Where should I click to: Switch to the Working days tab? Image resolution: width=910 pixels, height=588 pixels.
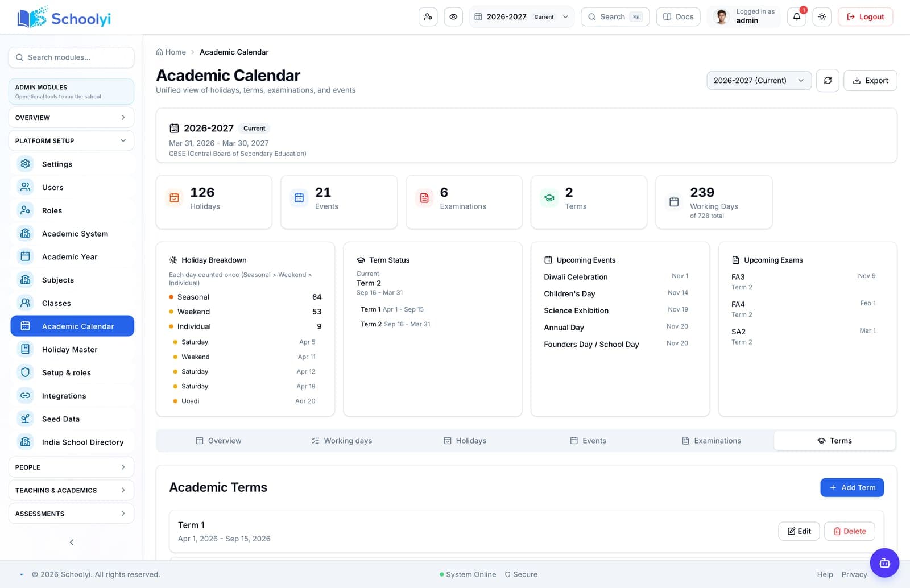pyautogui.click(x=342, y=441)
